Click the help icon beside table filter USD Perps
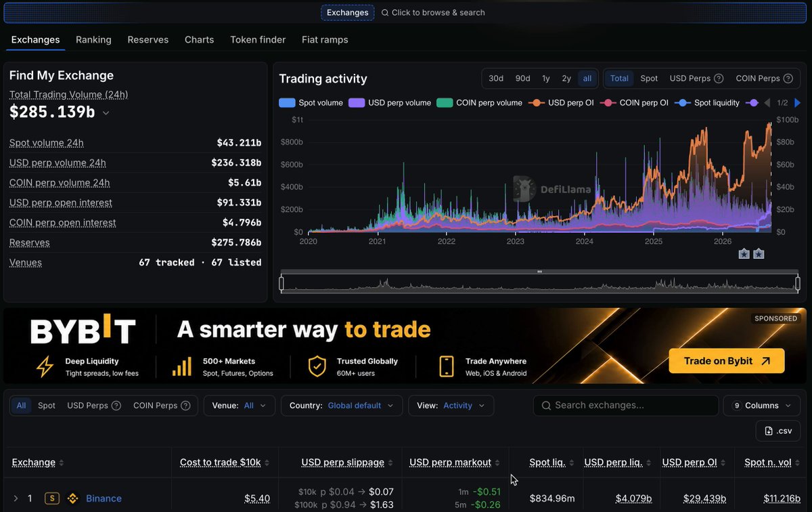Screen dimensions: 812x512 point(116,406)
